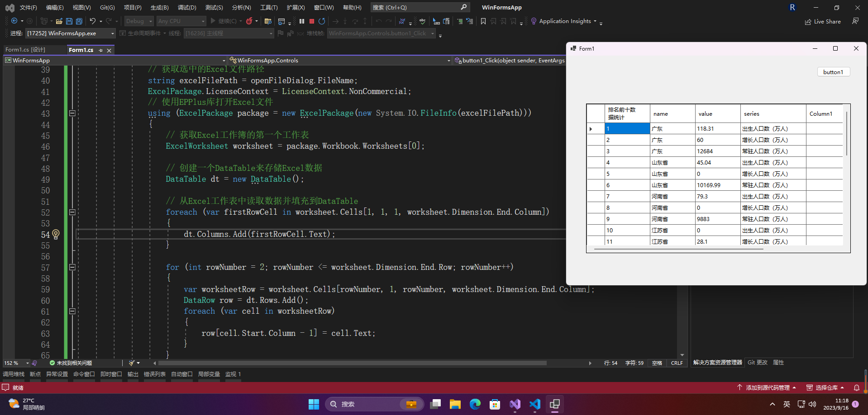This screenshot has height=415, width=868.
Task: Click the Save All icon
Action: click(79, 21)
